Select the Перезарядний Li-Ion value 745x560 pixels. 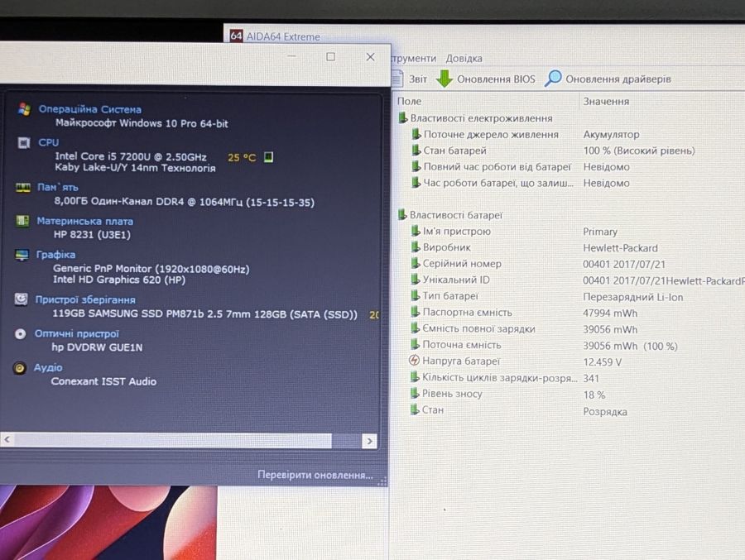click(x=633, y=297)
